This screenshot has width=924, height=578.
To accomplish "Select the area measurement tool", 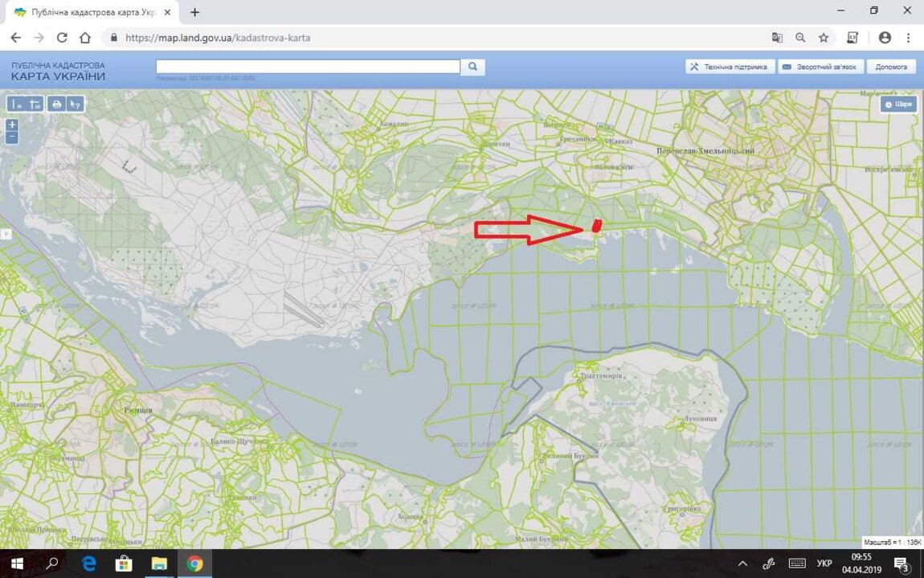I will point(35,105).
